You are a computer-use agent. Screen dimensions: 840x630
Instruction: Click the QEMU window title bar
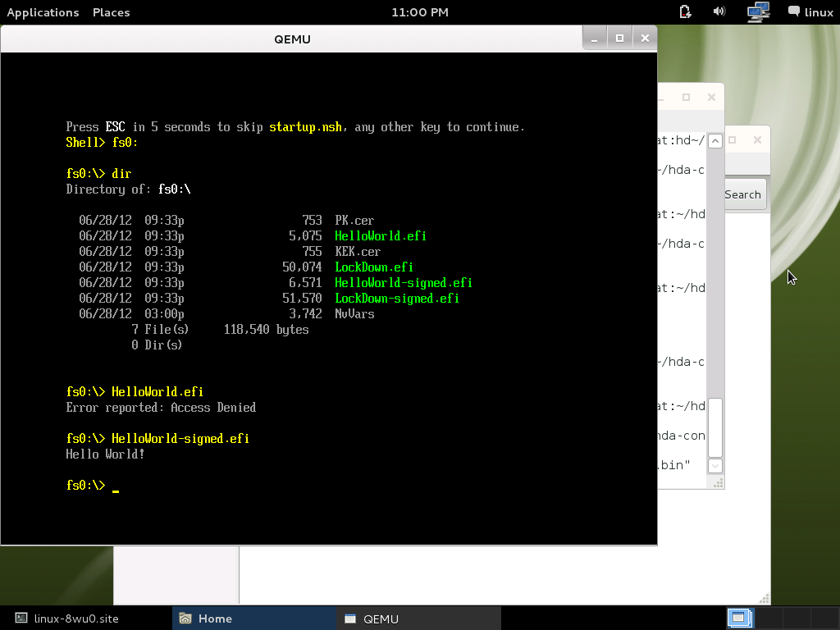click(x=292, y=39)
